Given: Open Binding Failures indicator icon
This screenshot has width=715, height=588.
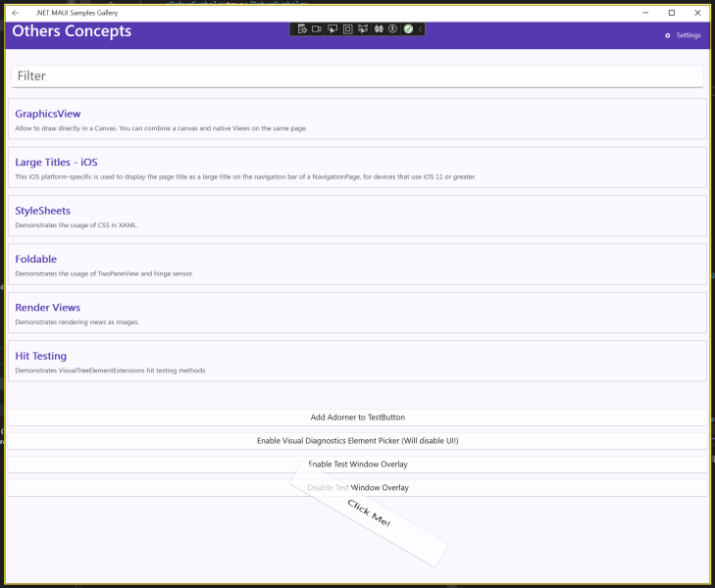Looking at the screenshot, I should coord(379,29).
